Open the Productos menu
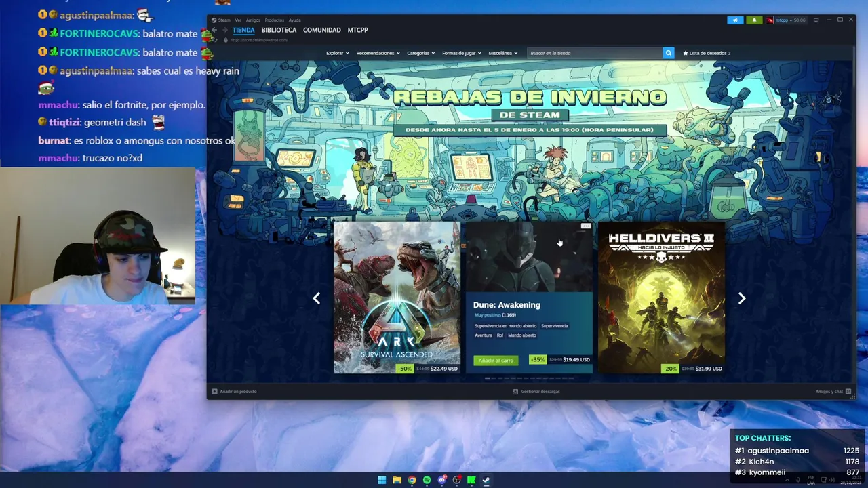868x488 pixels. tap(275, 20)
